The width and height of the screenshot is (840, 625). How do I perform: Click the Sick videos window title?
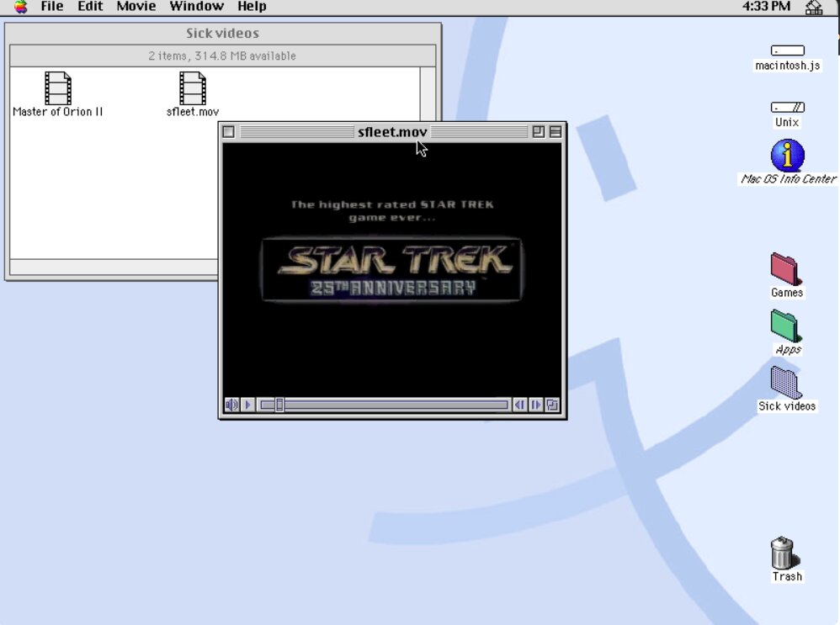pyautogui.click(x=222, y=33)
